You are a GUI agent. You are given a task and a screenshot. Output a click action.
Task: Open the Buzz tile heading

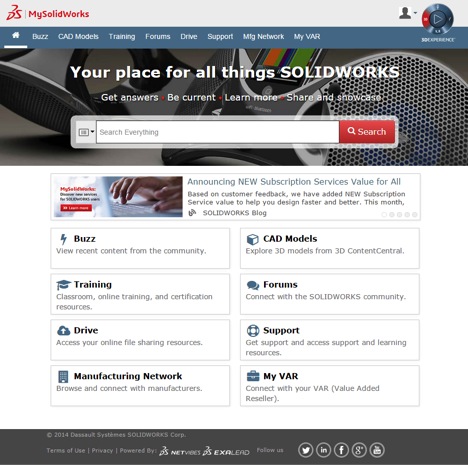point(85,239)
